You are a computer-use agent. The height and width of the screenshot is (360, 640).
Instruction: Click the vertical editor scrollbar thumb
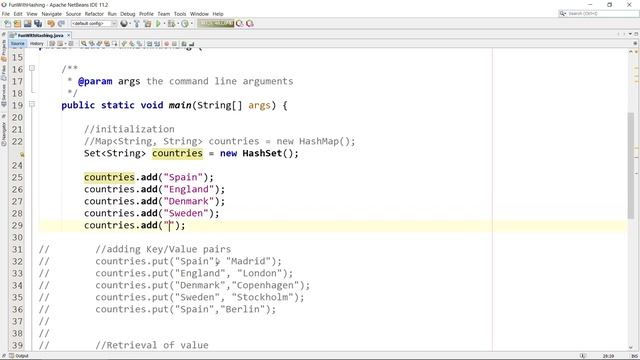click(631, 165)
